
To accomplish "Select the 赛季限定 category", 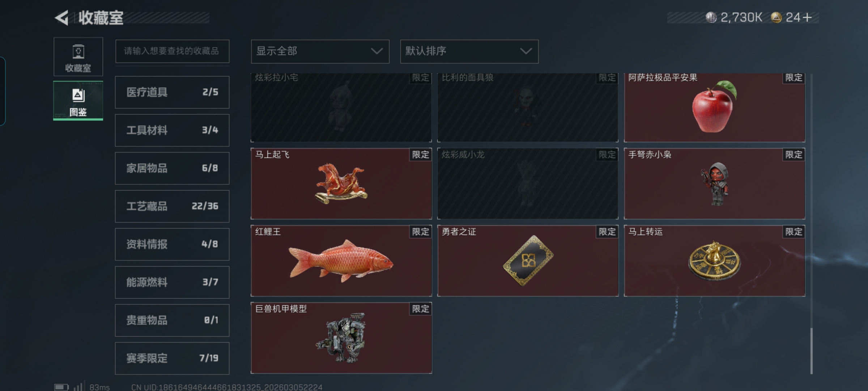I will coord(172,358).
